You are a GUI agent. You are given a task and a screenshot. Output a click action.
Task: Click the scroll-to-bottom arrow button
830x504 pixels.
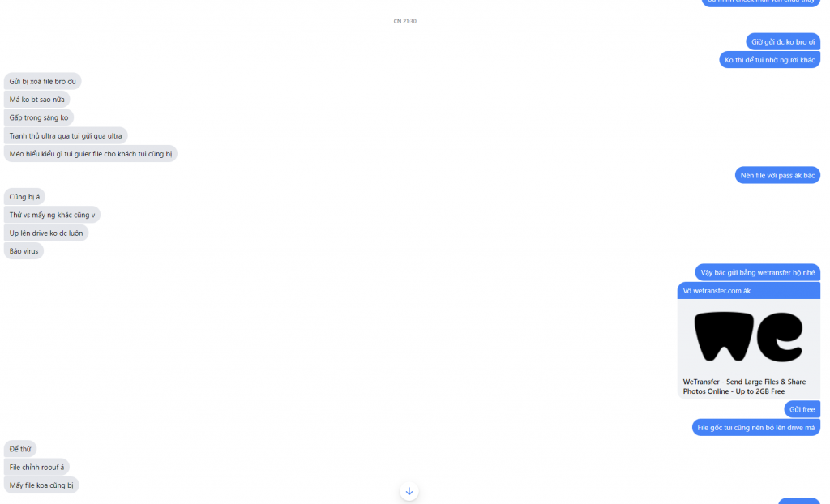tap(409, 491)
